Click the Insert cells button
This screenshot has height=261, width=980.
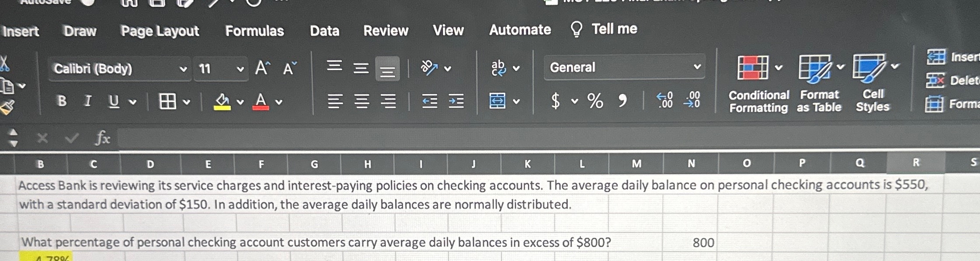(953, 57)
